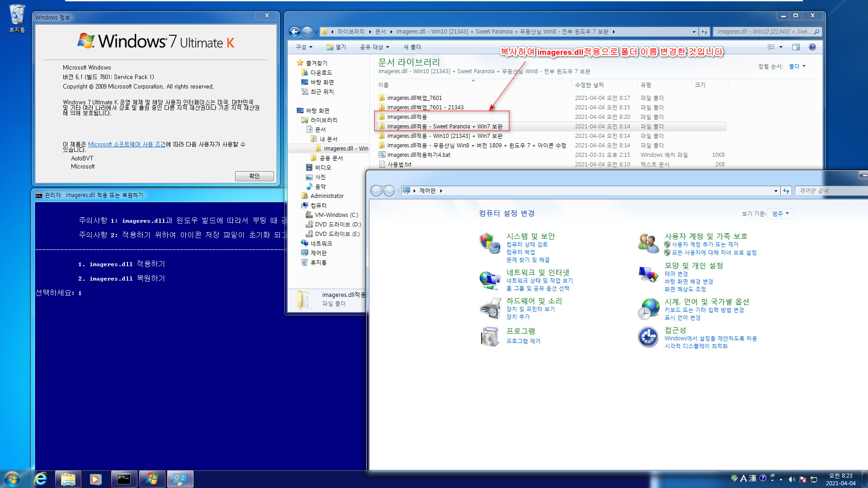Open the 공유 대상 (Share with) dropdown
The width and height of the screenshot is (868, 488).
(x=374, y=47)
